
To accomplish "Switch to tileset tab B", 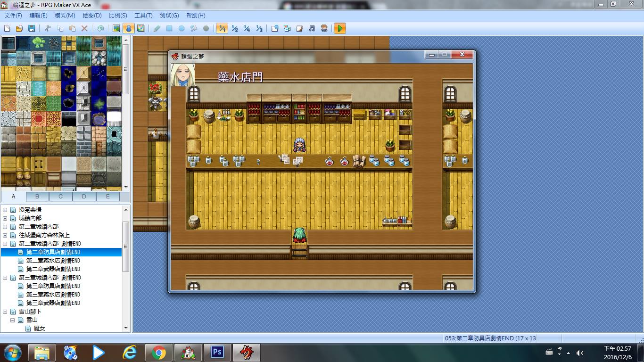I will (x=37, y=197).
